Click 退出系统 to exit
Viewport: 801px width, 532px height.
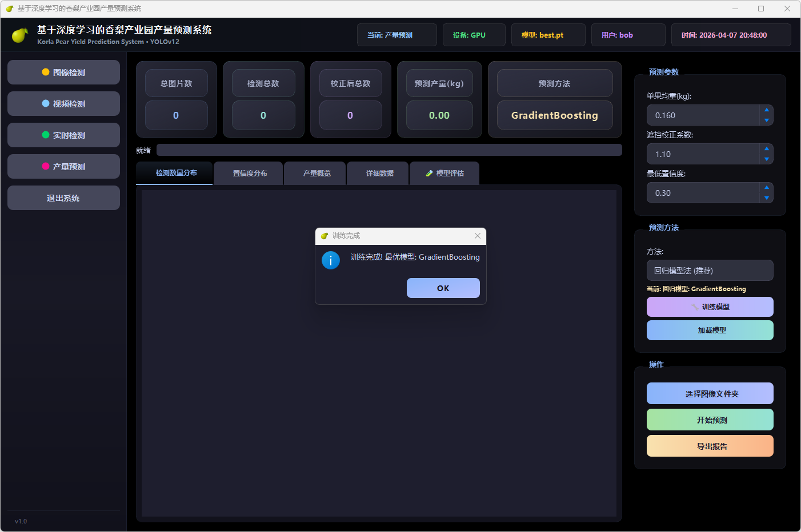tap(63, 198)
